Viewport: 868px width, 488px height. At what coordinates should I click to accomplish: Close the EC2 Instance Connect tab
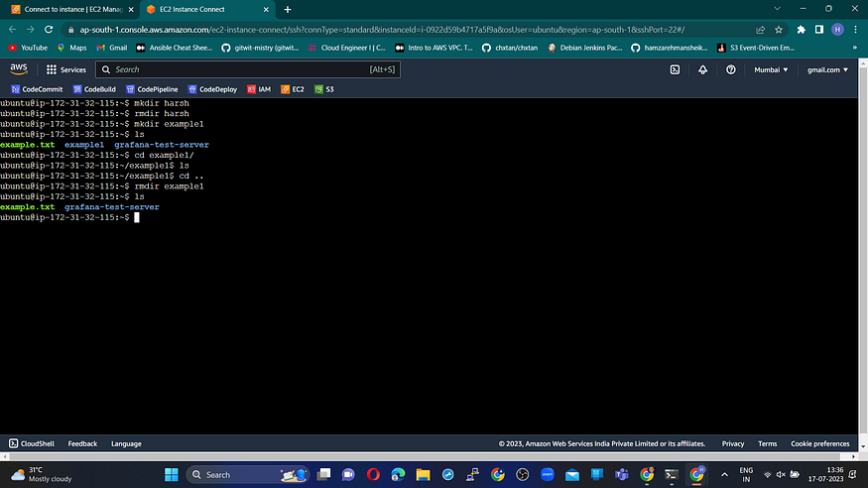266,9
